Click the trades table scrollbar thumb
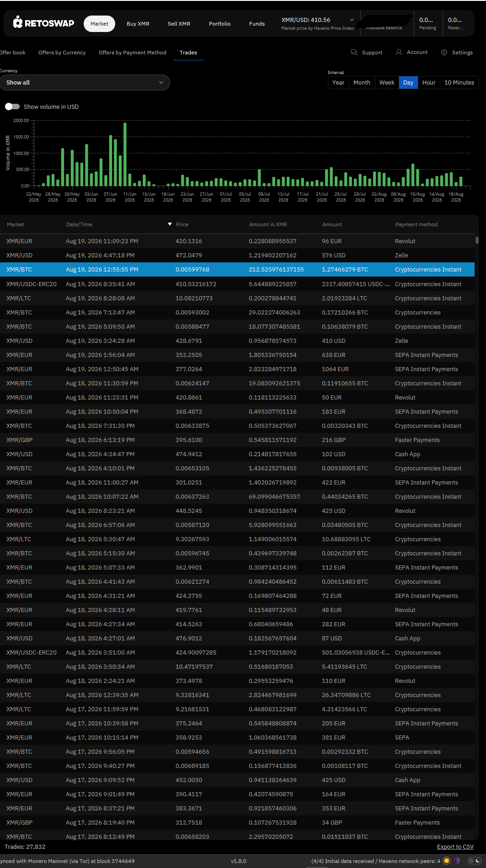 tap(477, 240)
